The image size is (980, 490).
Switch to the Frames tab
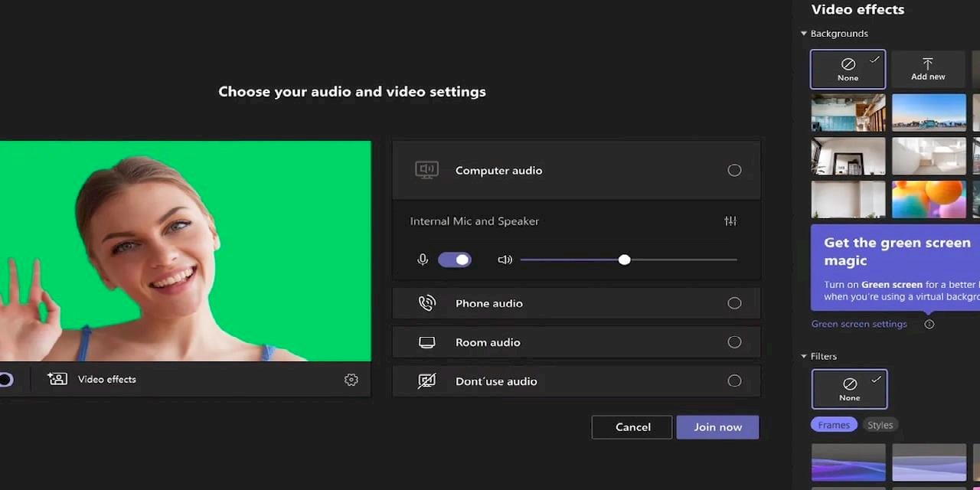point(834,425)
